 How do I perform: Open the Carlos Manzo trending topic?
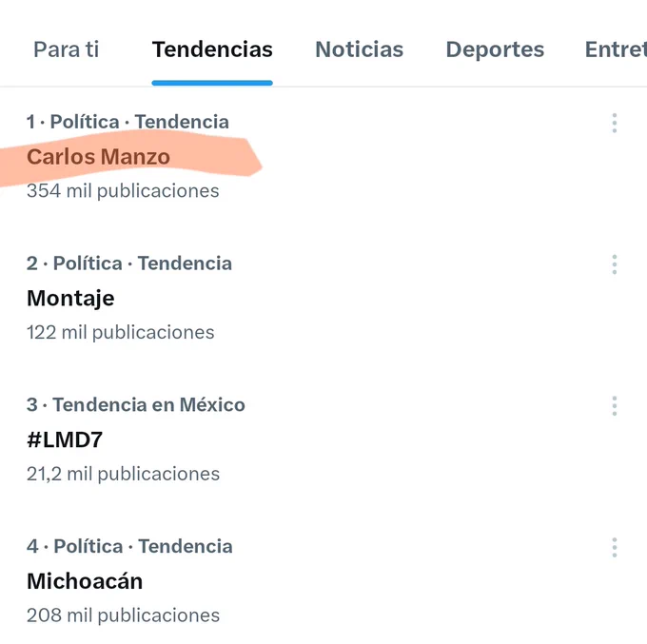98,156
